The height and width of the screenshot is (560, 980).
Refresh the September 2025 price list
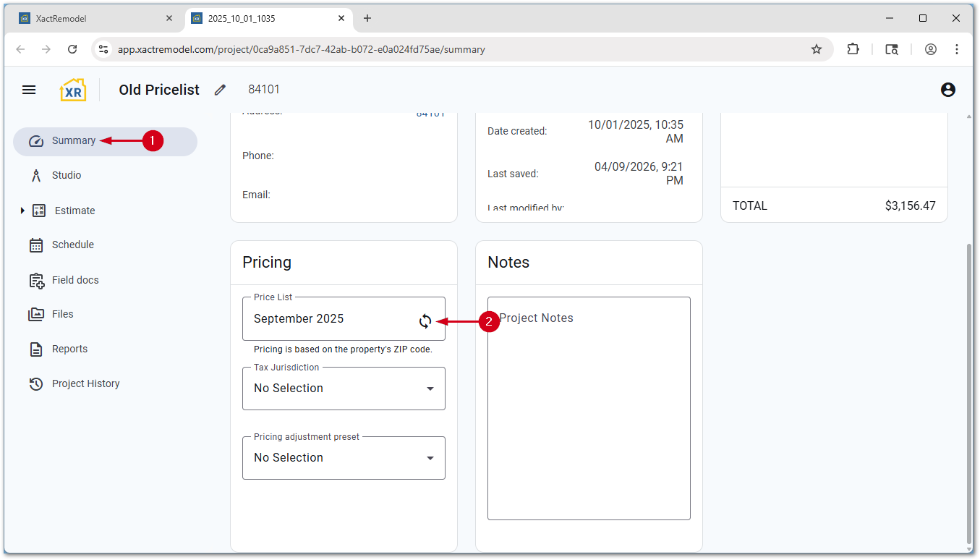425,321
